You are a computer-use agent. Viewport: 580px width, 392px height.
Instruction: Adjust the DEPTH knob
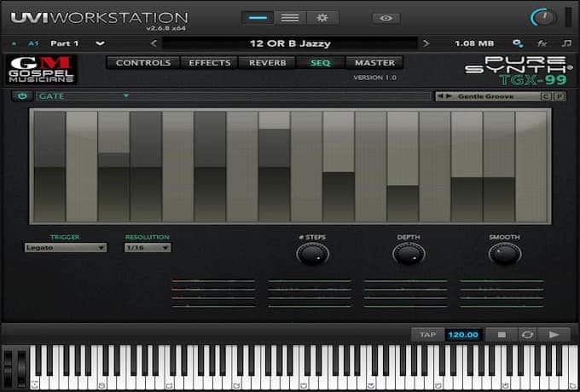[x=409, y=254]
